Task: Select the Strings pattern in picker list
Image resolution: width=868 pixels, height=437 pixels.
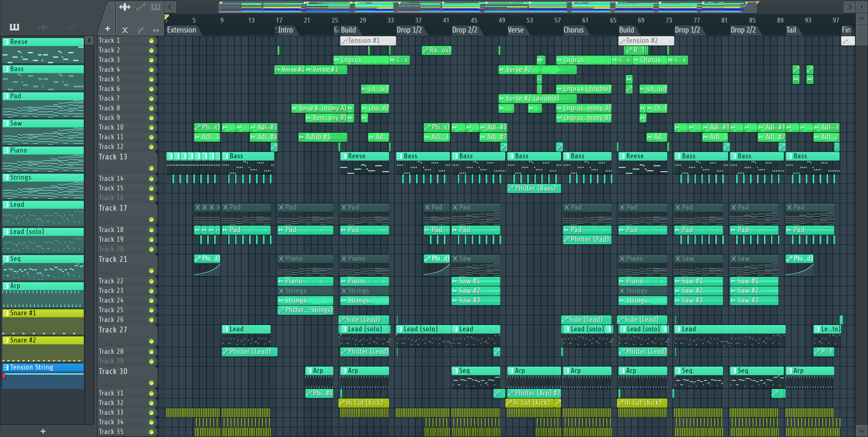Action: point(43,186)
